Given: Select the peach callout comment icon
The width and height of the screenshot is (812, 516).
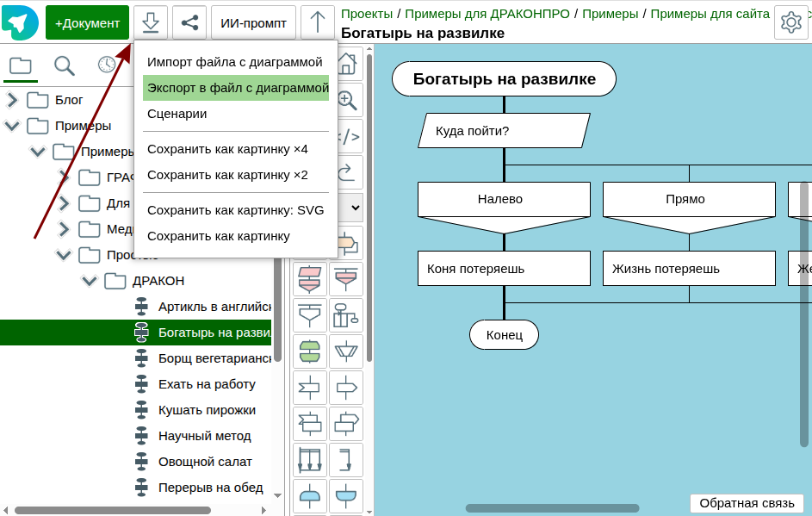Looking at the screenshot, I should [x=348, y=243].
